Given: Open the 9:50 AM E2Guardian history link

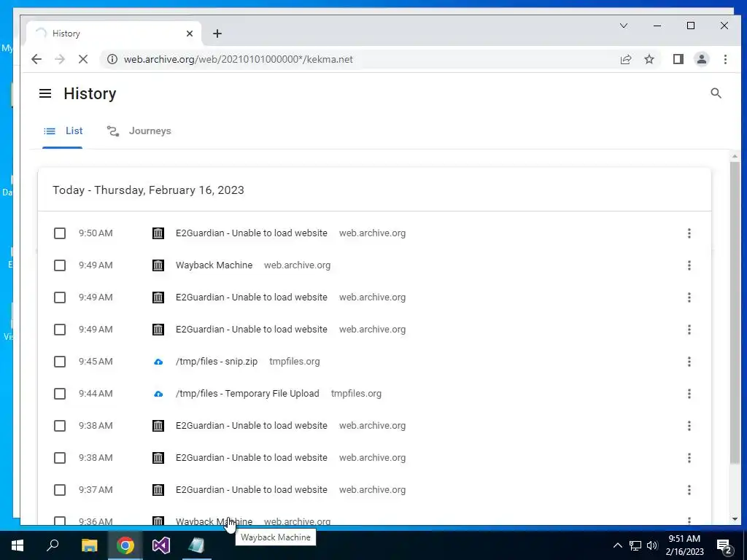Looking at the screenshot, I should point(252,233).
